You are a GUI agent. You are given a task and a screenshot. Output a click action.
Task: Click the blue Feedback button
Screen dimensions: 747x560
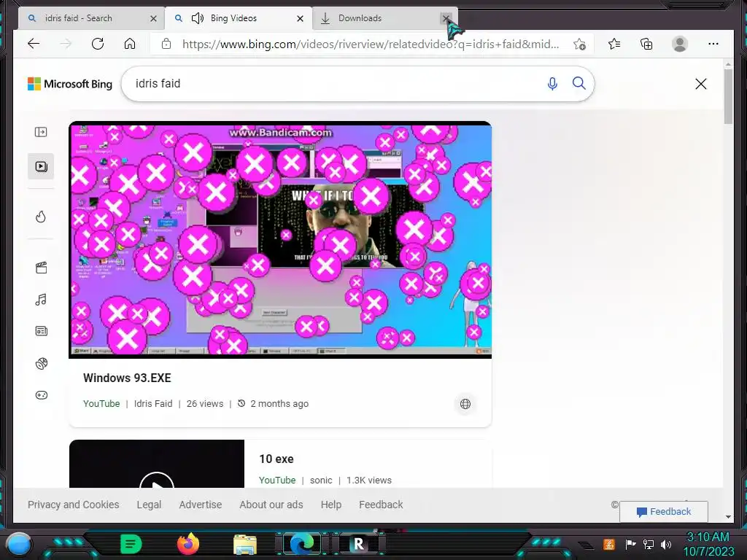tap(664, 511)
